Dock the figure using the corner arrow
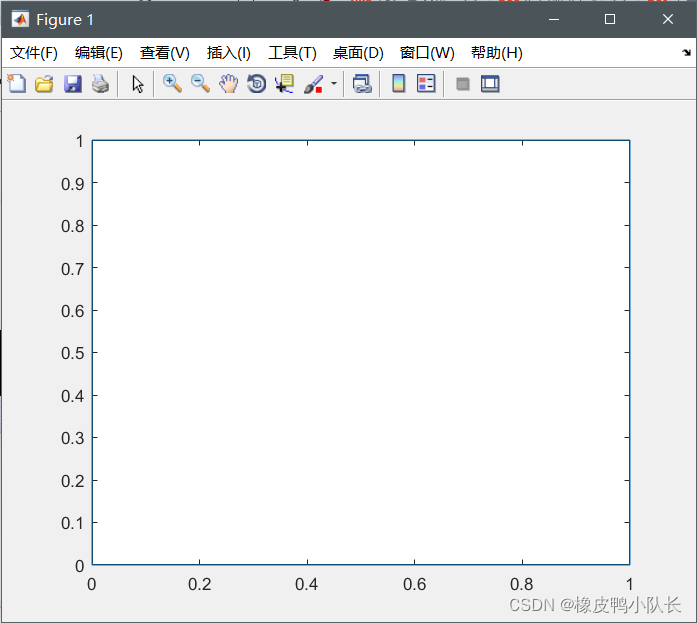This screenshot has height=623, width=697. click(686, 52)
